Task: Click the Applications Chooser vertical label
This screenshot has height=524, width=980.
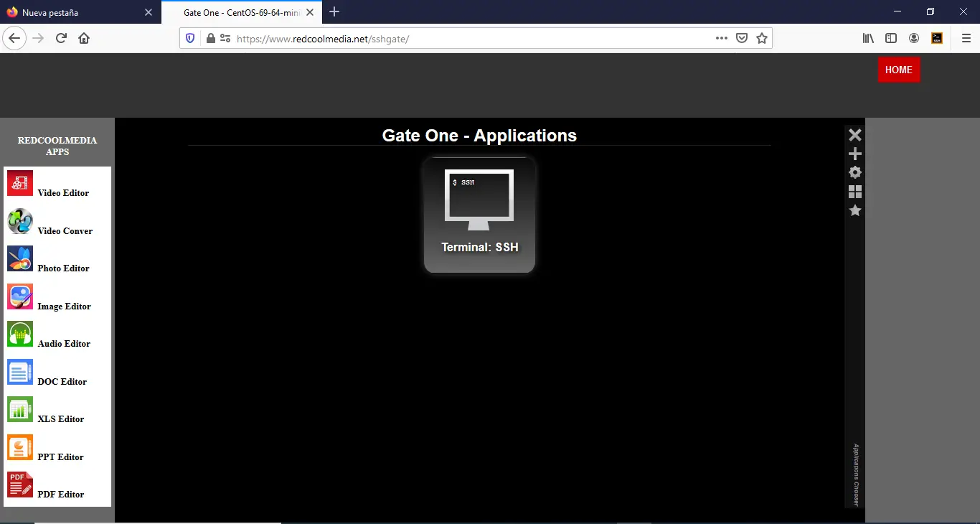Action: [x=856, y=474]
